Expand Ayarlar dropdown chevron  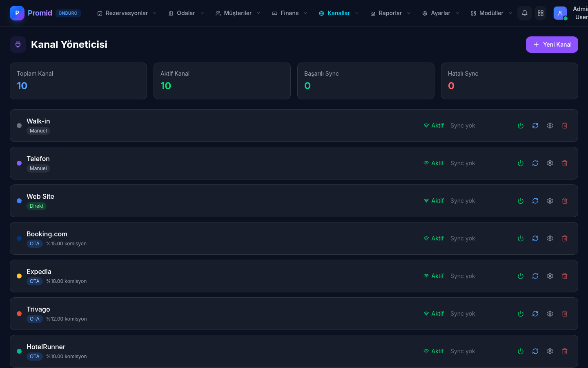tap(457, 13)
